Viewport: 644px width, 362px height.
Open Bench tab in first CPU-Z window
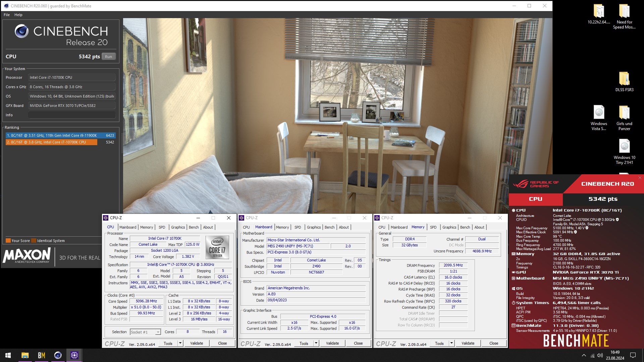tap(194, 227)
